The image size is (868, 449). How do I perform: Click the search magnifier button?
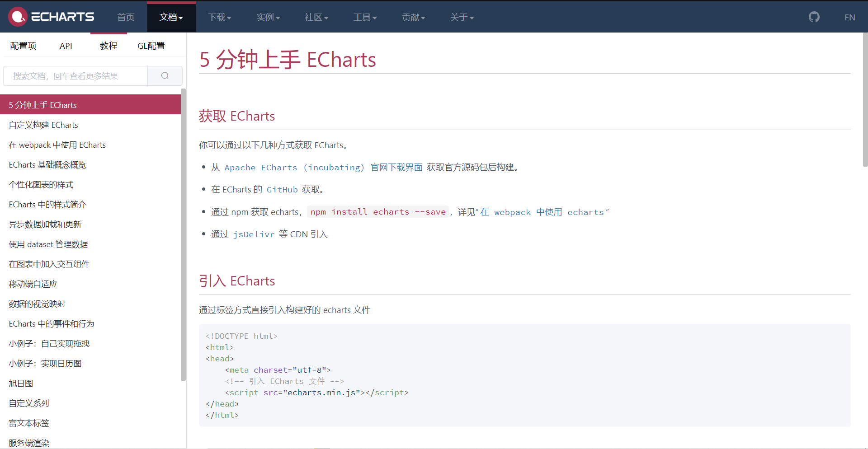pos(165,76)
